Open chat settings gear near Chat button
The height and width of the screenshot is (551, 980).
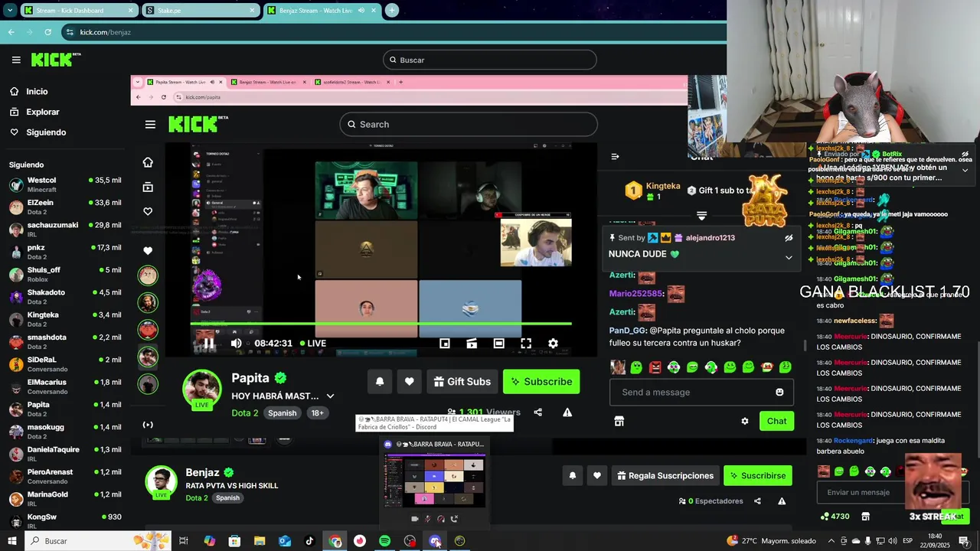coord(745,421)
